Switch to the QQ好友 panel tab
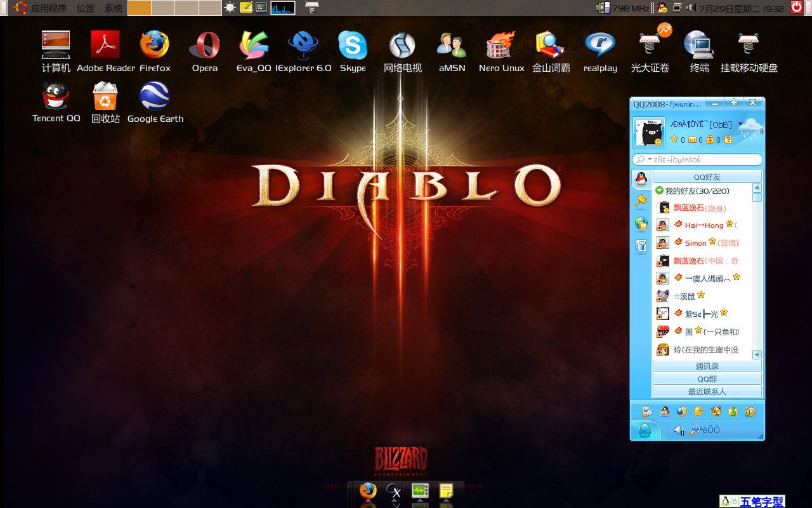Image resolution: width=812 pixels, height=508 pixels. [707, 177]
